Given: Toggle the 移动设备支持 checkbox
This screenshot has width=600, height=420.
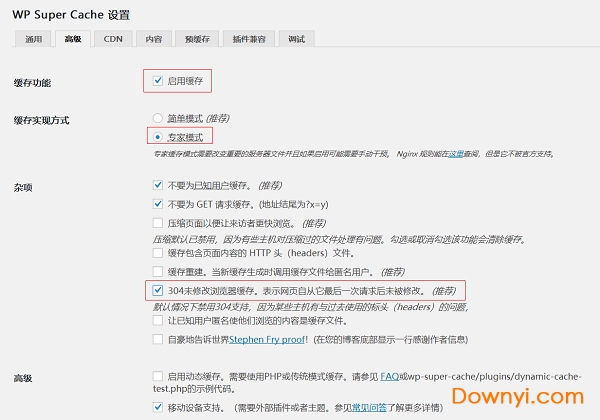Looking at the screenshot, I should point(158,407).
